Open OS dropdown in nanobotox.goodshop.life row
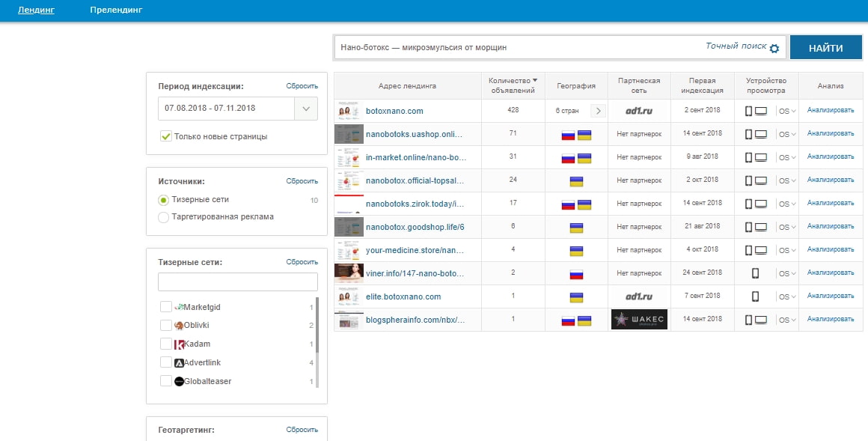Screen dimensions: 868x441 787,227
